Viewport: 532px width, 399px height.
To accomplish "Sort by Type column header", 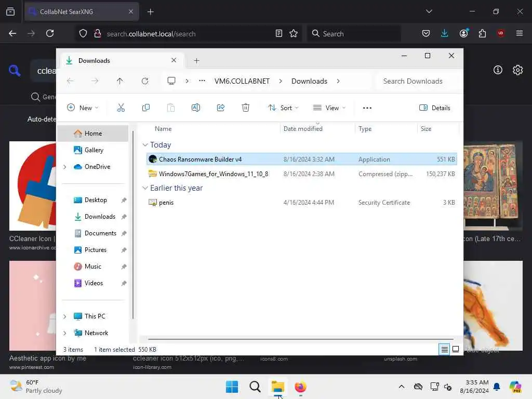I will (x=365, y=129).
